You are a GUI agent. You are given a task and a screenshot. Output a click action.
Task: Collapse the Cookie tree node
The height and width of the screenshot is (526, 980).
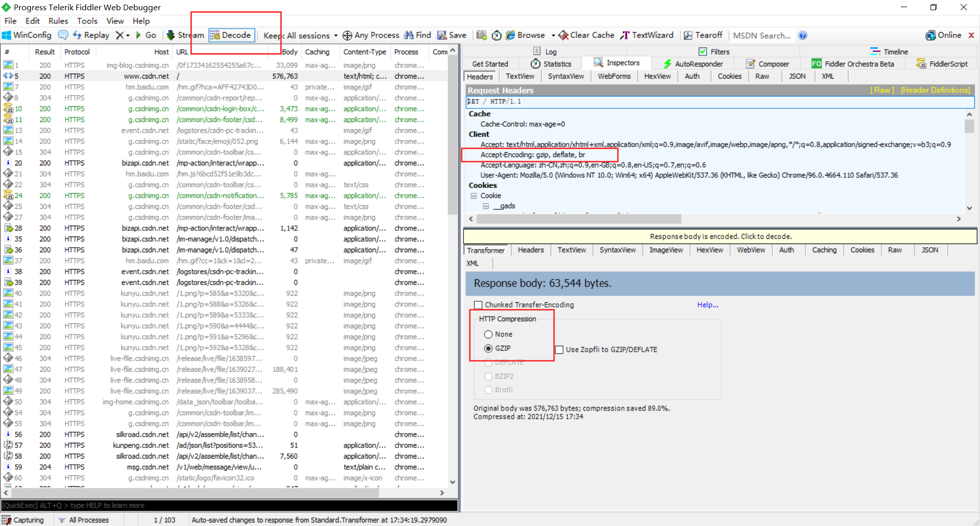click(474, 196)
